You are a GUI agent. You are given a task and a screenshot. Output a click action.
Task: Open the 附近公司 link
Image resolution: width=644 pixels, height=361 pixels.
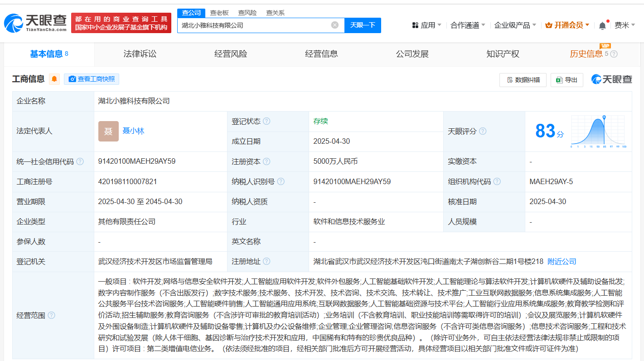point(562,262)
